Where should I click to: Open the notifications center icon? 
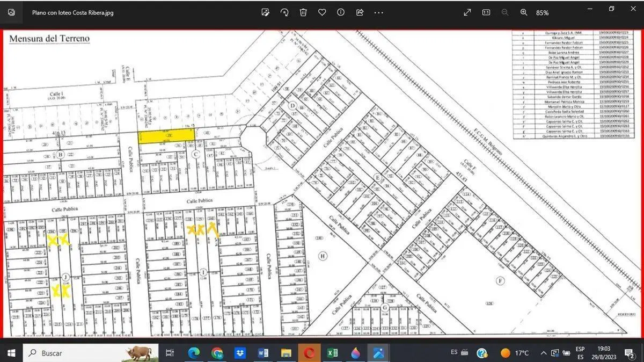(631, 353)
